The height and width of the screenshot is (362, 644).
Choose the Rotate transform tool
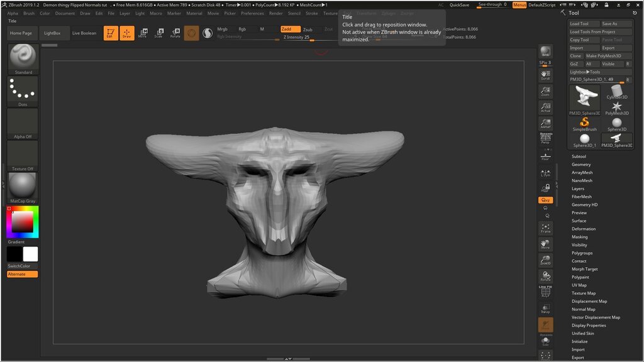click(175, 33)
